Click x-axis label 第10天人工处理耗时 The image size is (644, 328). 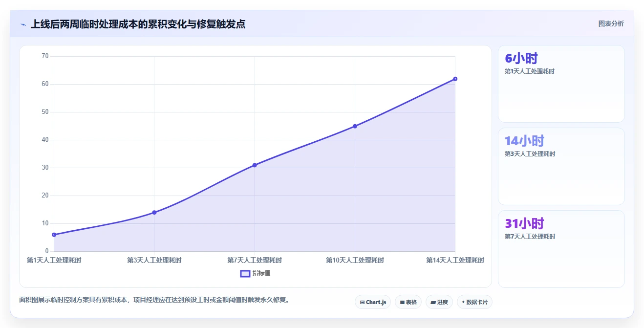tap(355, 260)
